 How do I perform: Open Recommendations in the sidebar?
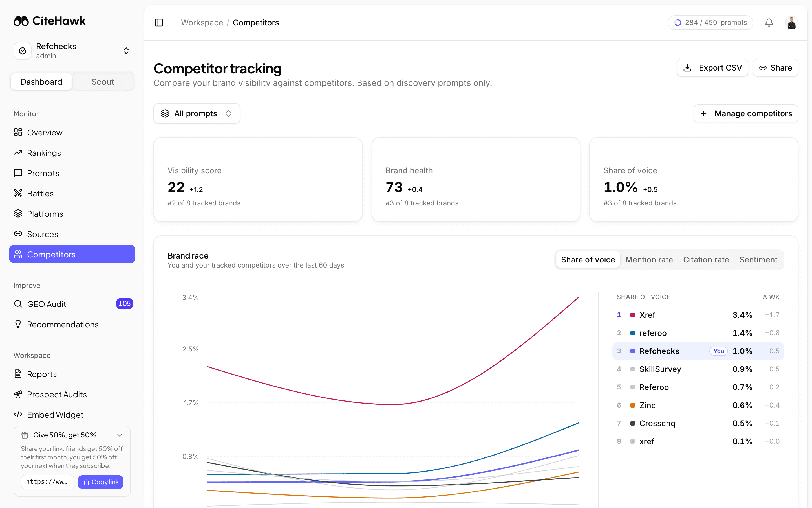pos(72,325)
